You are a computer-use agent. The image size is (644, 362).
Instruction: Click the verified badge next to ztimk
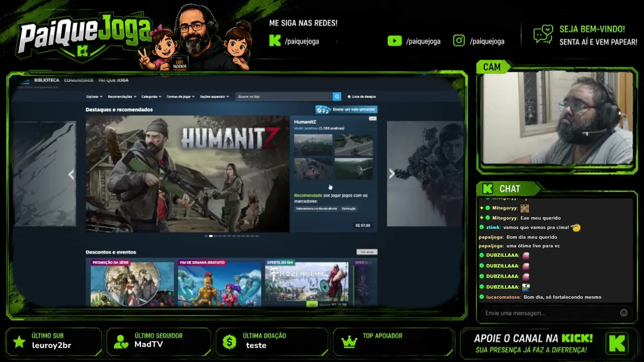[481, 227]
